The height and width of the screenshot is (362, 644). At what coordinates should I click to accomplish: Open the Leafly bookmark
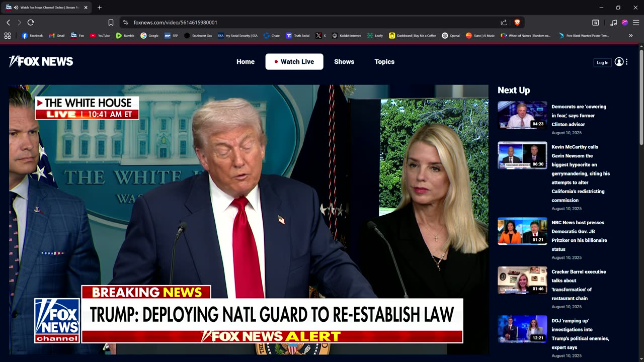point(375,36)
